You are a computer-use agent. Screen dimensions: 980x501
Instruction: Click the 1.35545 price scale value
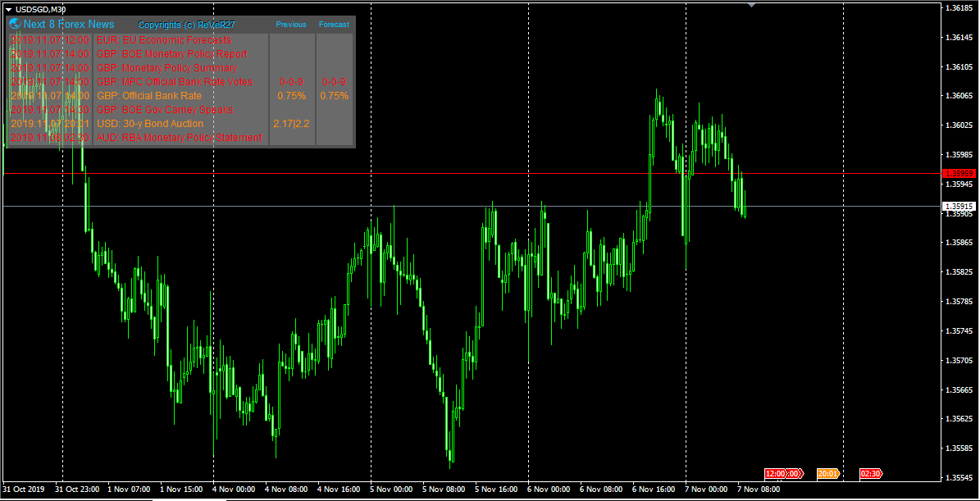(x=958, y=478)
